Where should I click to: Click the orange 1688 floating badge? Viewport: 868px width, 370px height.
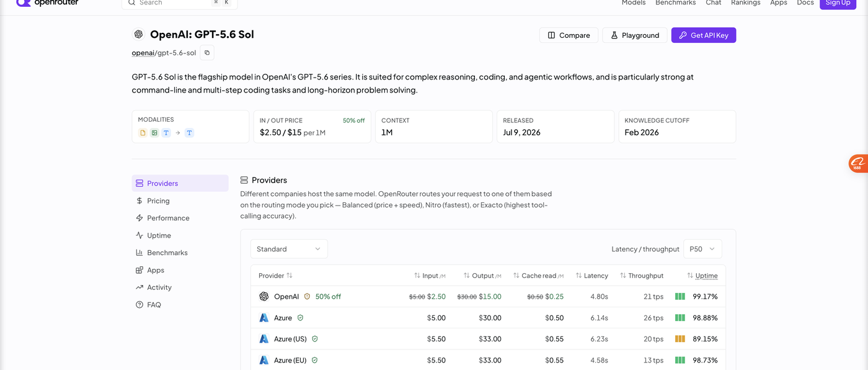click(858, 163)
